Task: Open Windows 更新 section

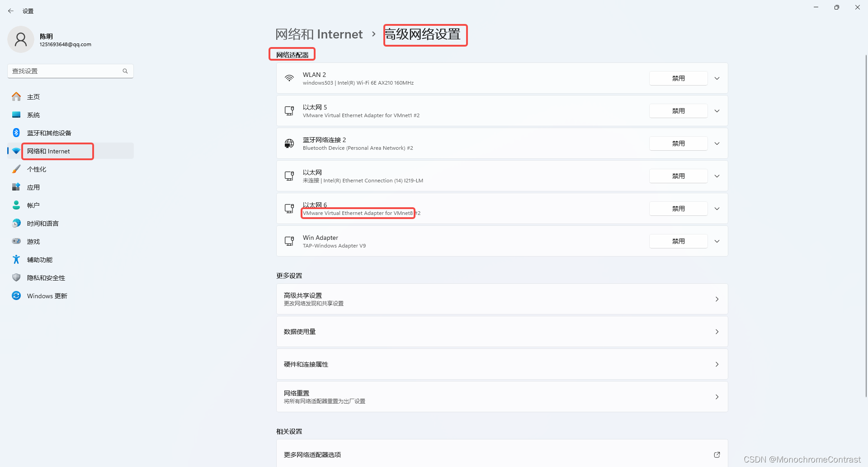Action: (71, 295)
